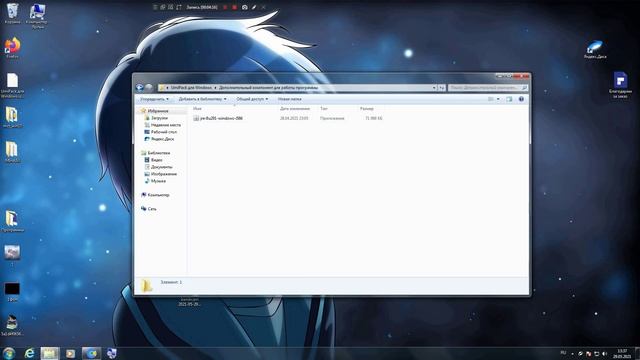
Task: Open the address bar history dropdown arrow
Action: coord(434,88)
